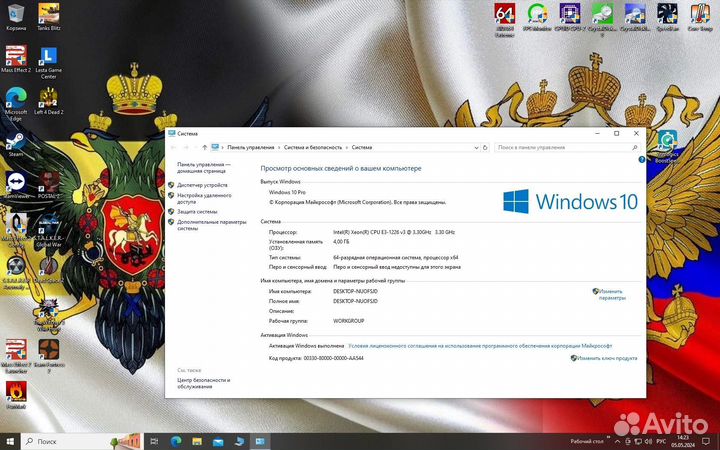Viewport: 720px width, 450px height.
Task: Click product code 00330-80000-00000-AA544 text
Action: [x=333, y=358]
